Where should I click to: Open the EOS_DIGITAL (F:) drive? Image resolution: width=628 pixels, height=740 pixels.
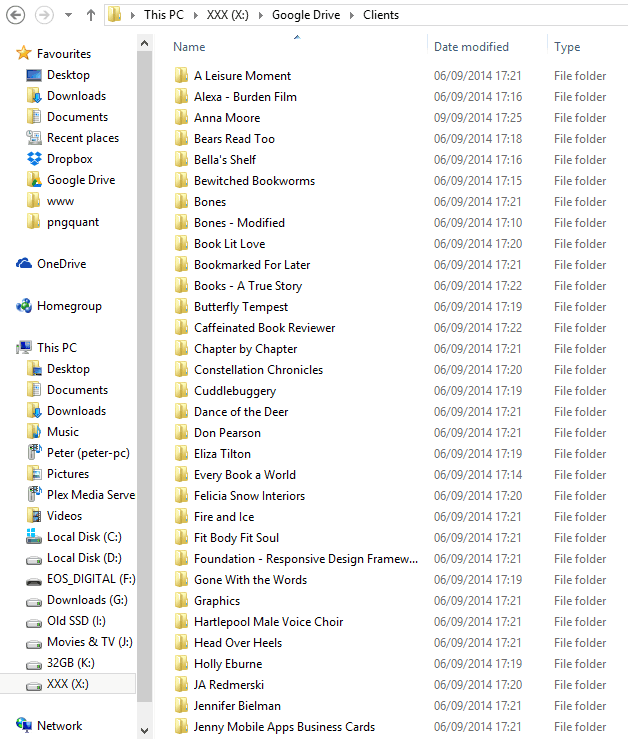90,579
